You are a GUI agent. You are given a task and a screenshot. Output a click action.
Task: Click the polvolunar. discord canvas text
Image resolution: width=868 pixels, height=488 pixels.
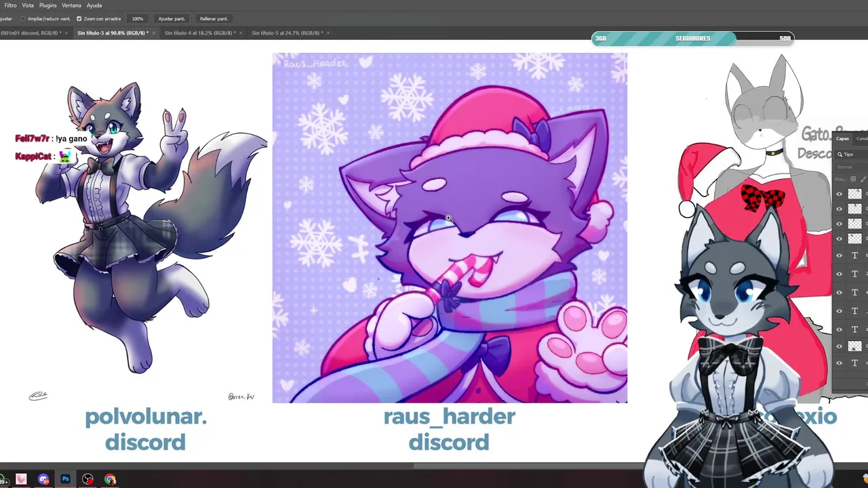145,430
